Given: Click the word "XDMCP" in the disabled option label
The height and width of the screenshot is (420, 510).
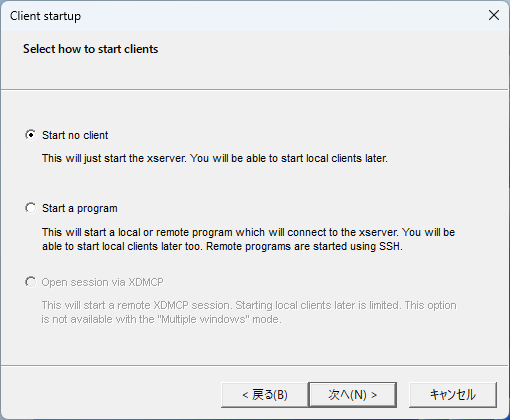Looking at the screenshot, I should tap(146, 282).
